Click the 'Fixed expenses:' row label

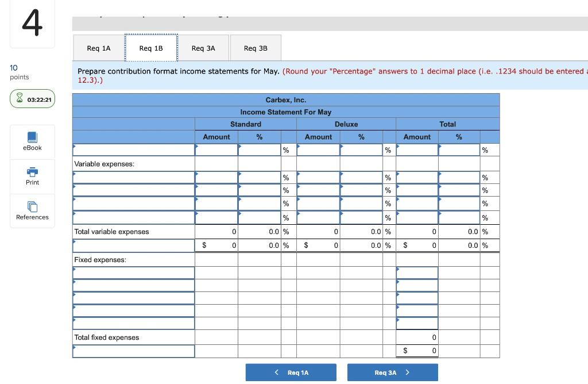point(100,260)
